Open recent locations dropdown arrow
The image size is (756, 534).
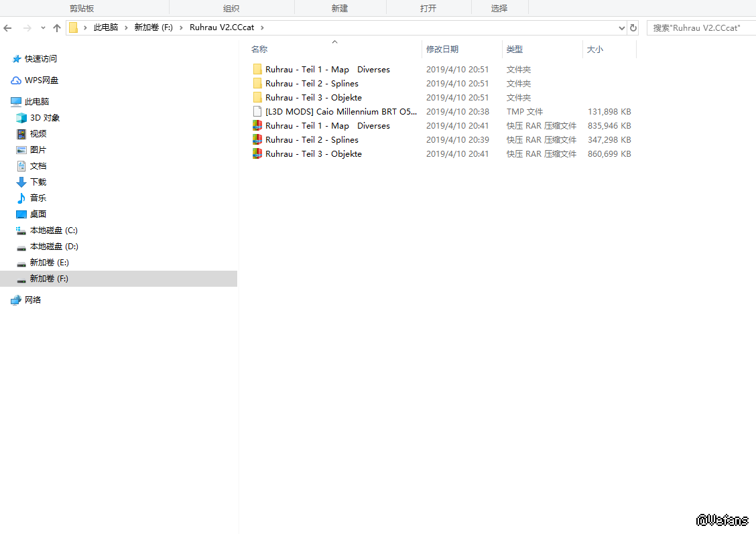[x=43, y=28]
